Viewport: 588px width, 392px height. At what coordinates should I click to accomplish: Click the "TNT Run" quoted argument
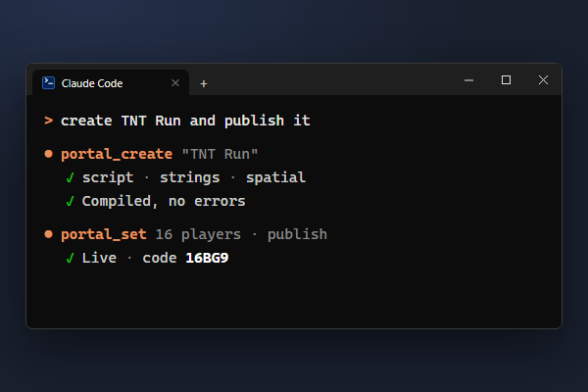click(220, 154)
